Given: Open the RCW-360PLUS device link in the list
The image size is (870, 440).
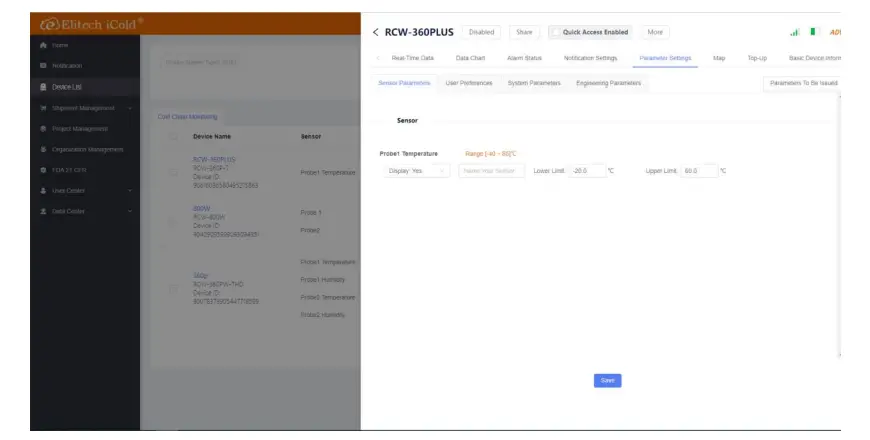Looking at the screenshot, I should coord(214,159).
